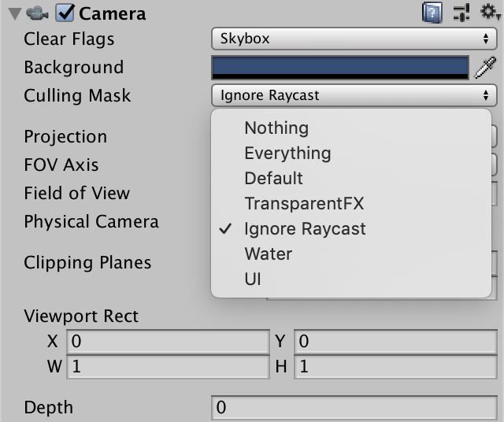Click the Culling Mask dropdown
Image resolution: width=504 pixels, height=422 pixels.
point(353,95)
